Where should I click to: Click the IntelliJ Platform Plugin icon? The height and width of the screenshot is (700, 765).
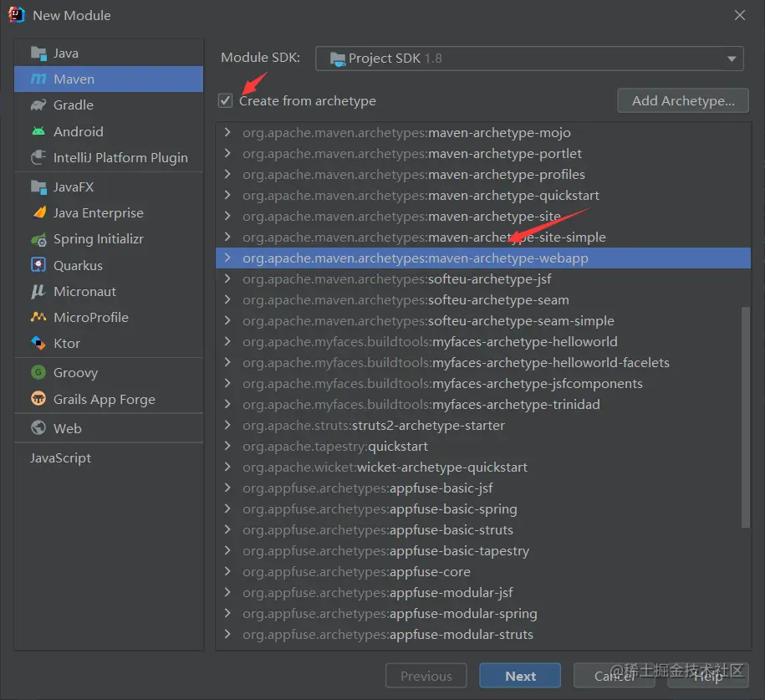38,158
